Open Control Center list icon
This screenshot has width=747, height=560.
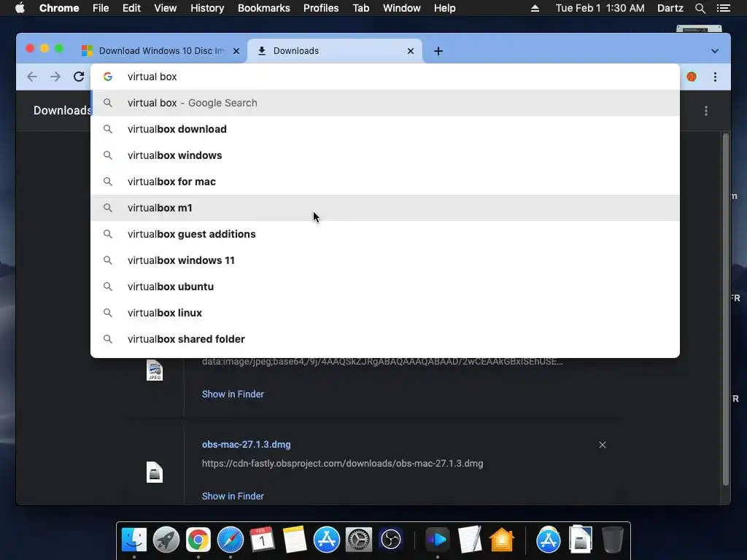pyautogui.click(x=724, y=8)
